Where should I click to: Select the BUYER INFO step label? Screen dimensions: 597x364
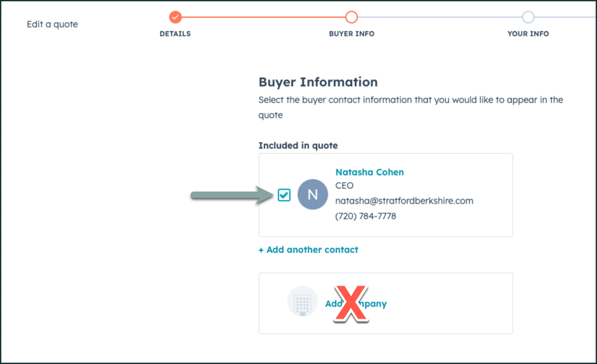[x=351, y=34]
